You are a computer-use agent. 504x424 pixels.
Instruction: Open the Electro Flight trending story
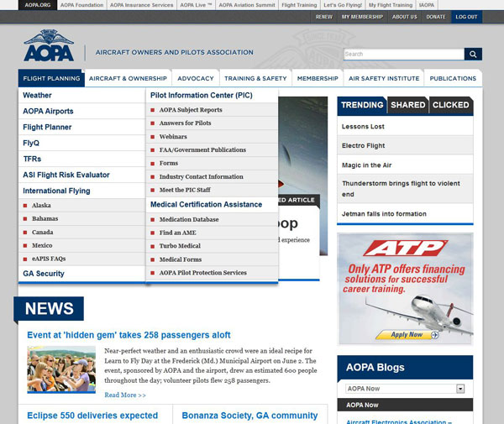pos(365,145)
